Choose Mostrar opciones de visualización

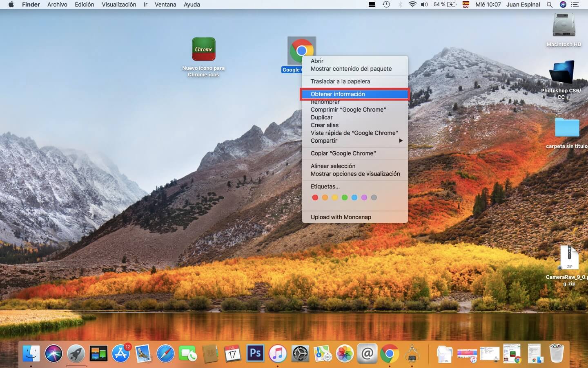coord(355,174)
